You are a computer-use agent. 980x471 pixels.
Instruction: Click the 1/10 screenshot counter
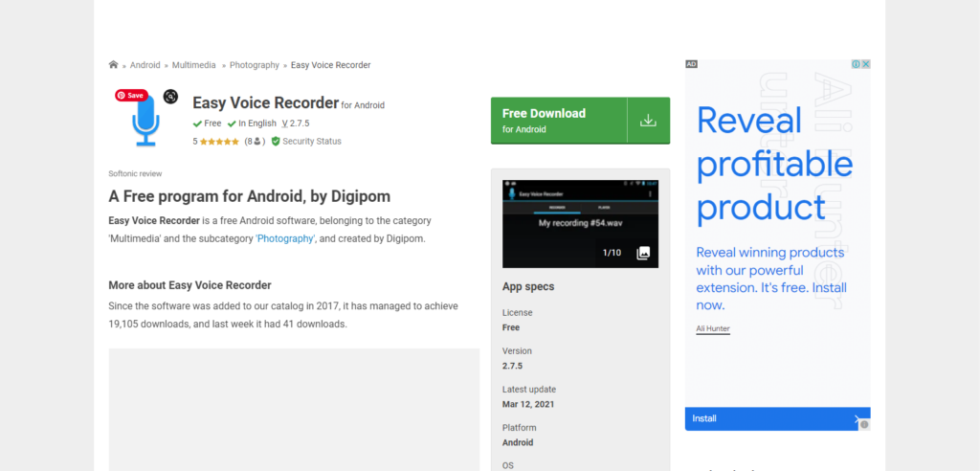[612, 253]
